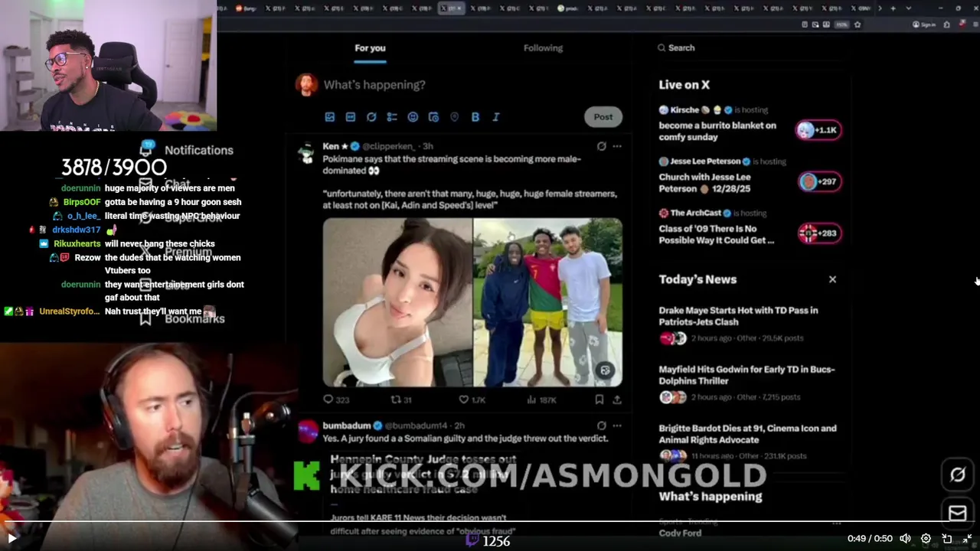980x551 pixels.
Task: Open a new browser tab with plus
Action: click(893, 8)
